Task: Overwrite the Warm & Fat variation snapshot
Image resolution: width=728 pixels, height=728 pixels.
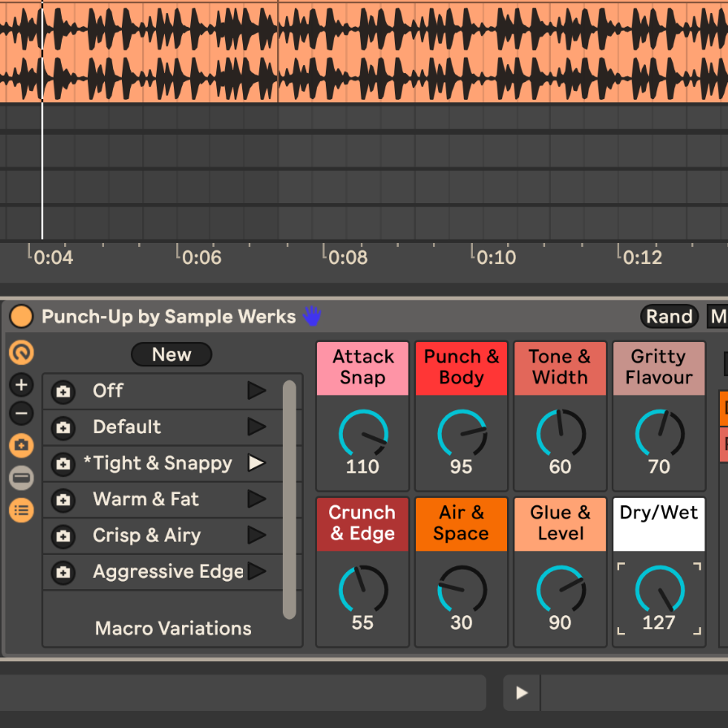Action: point(63,500)
